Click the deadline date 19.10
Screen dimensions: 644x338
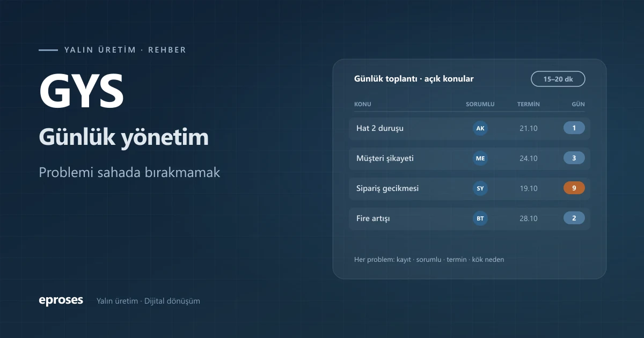pos(529,189)
